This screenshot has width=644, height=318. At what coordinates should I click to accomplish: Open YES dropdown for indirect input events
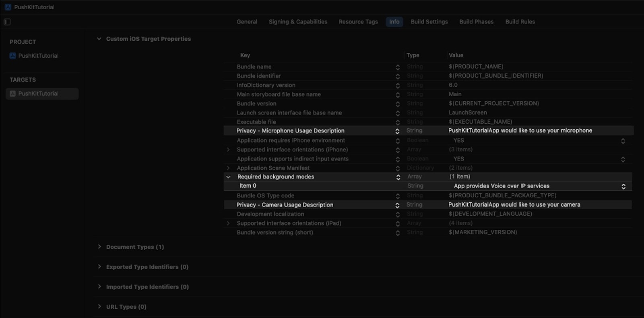click(623, 159)
